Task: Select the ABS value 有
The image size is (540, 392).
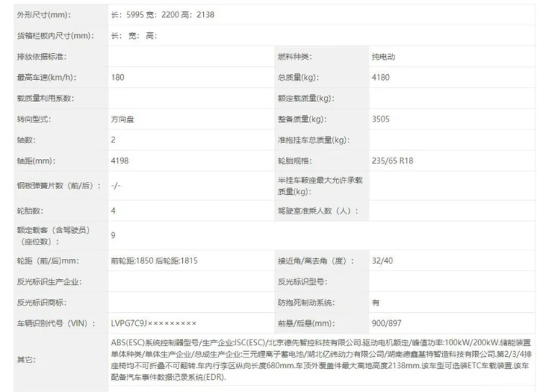Action: coord(376,303)
